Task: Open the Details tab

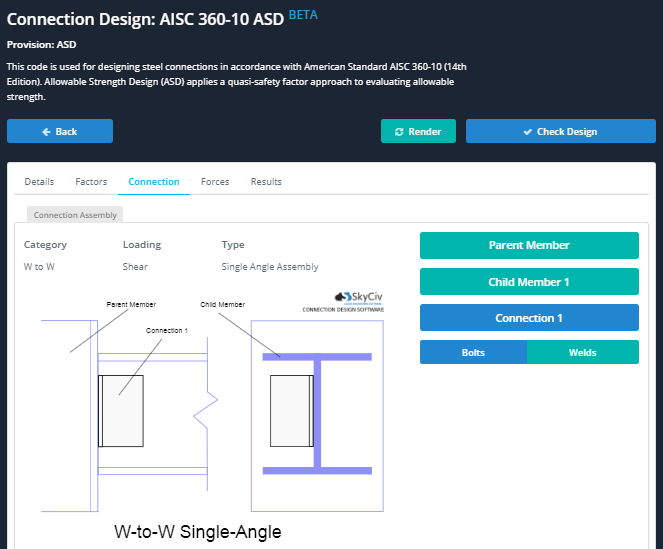Action: click(39, 182)
